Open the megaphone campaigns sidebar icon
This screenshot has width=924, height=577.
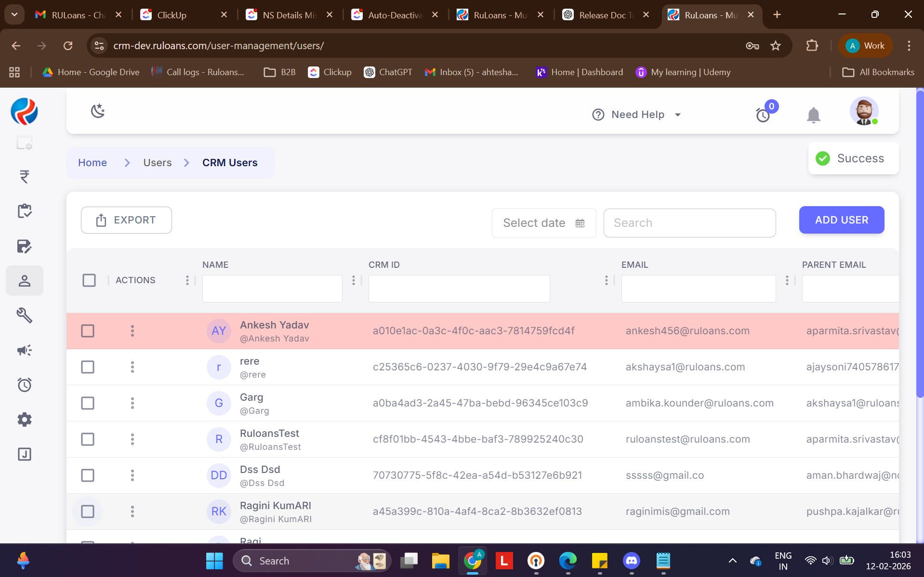tap(25, 350)
